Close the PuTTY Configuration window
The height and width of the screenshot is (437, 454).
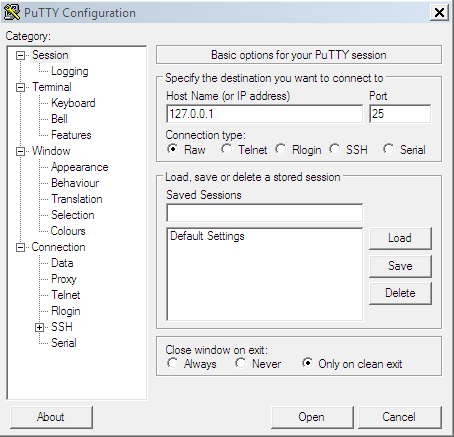439,13
